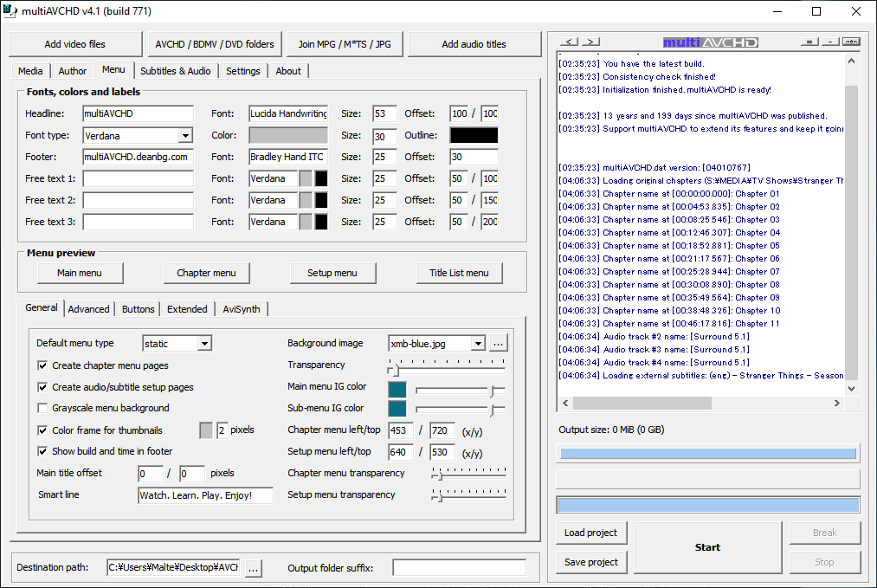Screen dimensions: 877x588
Task: Click the Free text 1 input field
Action: [x=139, y=178]
